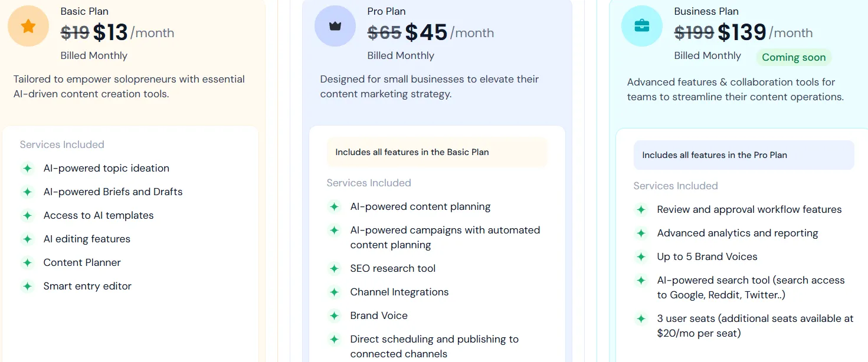Click 'Review and approval workflow features' text

(x=749, y=209)
